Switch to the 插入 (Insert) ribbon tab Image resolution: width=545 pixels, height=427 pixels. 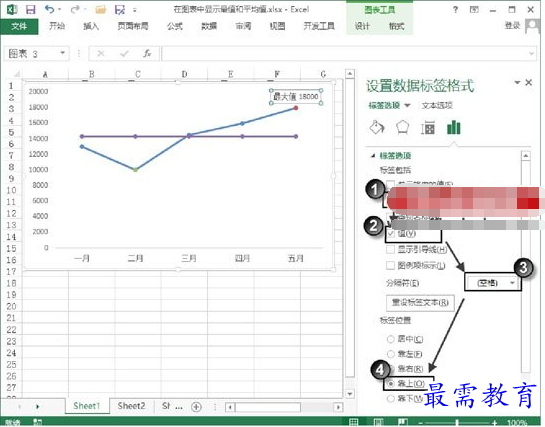(91, 26)
